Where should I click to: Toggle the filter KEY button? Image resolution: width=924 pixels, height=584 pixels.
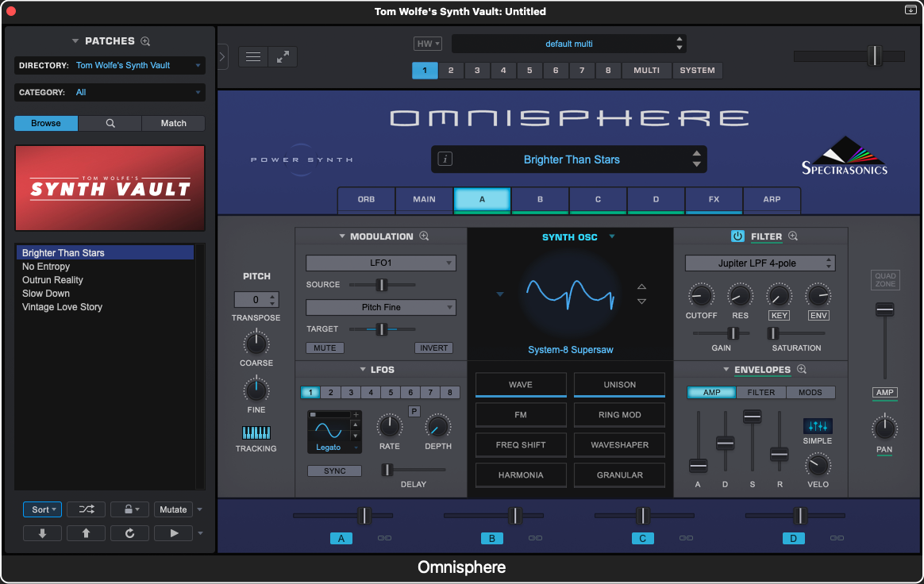779,315
